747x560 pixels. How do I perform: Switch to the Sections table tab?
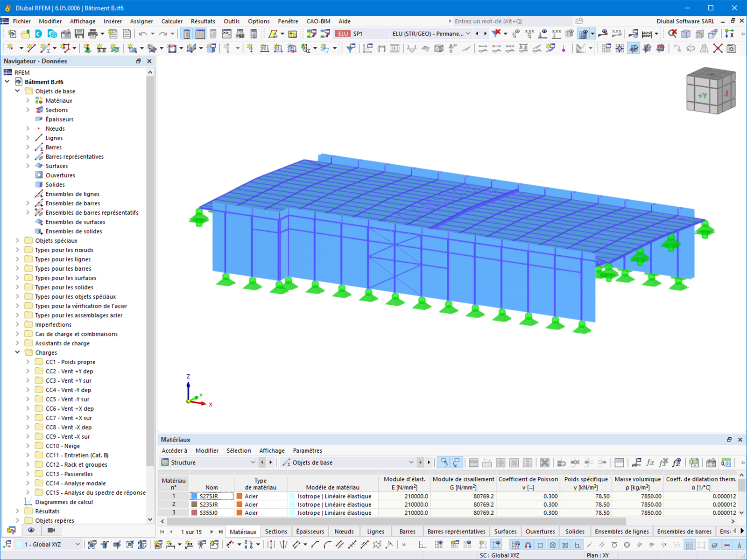point(276,532)
